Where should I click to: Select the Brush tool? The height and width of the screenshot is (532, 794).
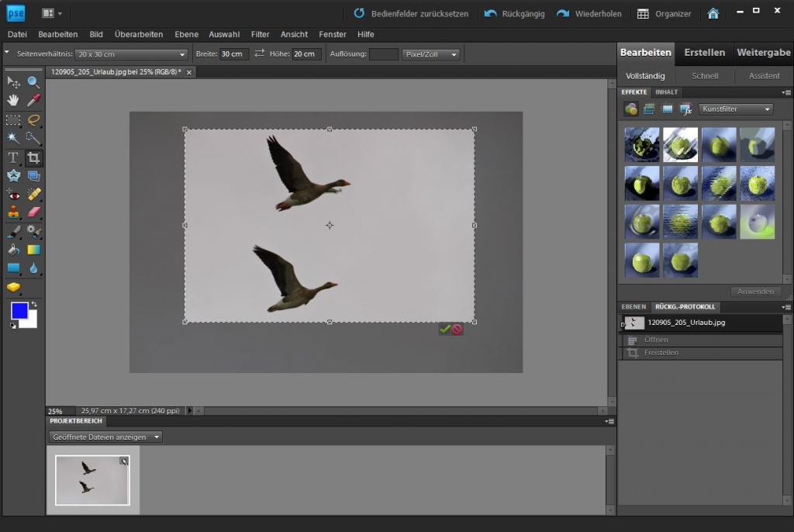tap(13, 232)
